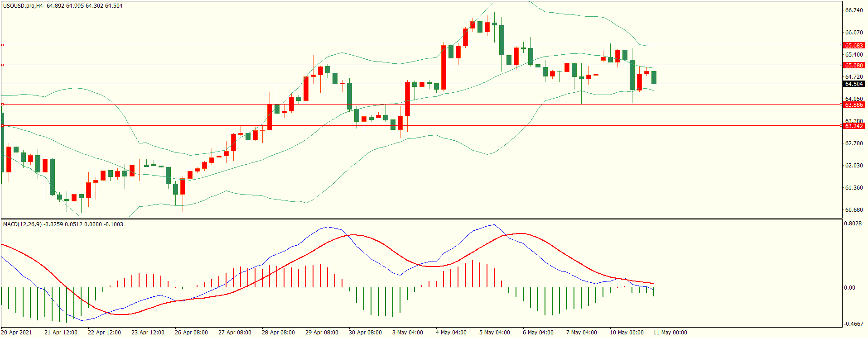Image resolution: width=868 pixels, height=338 pixels.
Task: Select the black 64.504 current price label
Action: pyautogui.click(x=854, y=84)
